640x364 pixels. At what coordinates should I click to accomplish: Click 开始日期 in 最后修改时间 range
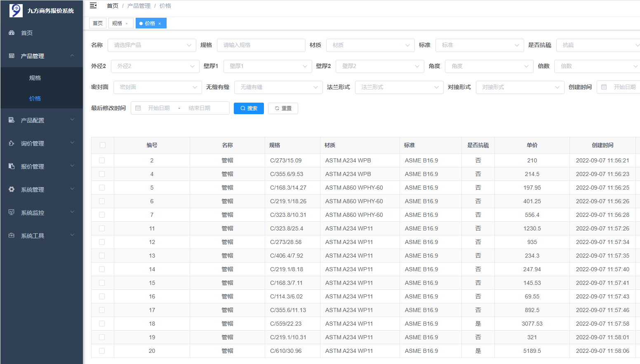click(x=159, y=108)
